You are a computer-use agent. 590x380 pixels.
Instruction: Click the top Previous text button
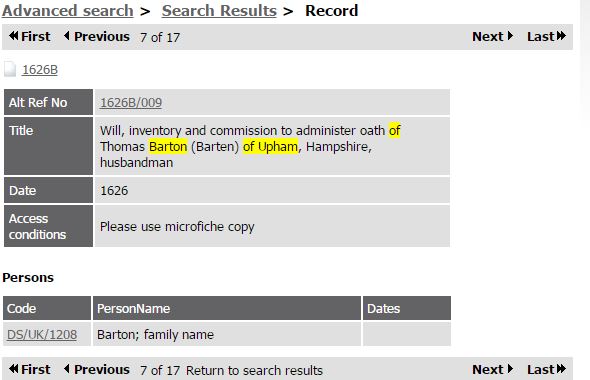102,36
